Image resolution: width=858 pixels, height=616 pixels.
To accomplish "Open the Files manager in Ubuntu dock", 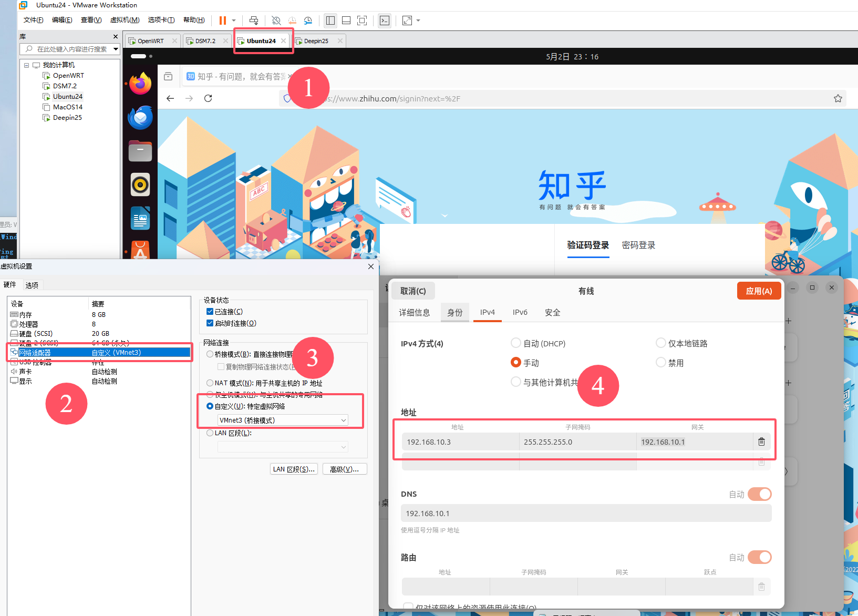I will pos(140,151).
